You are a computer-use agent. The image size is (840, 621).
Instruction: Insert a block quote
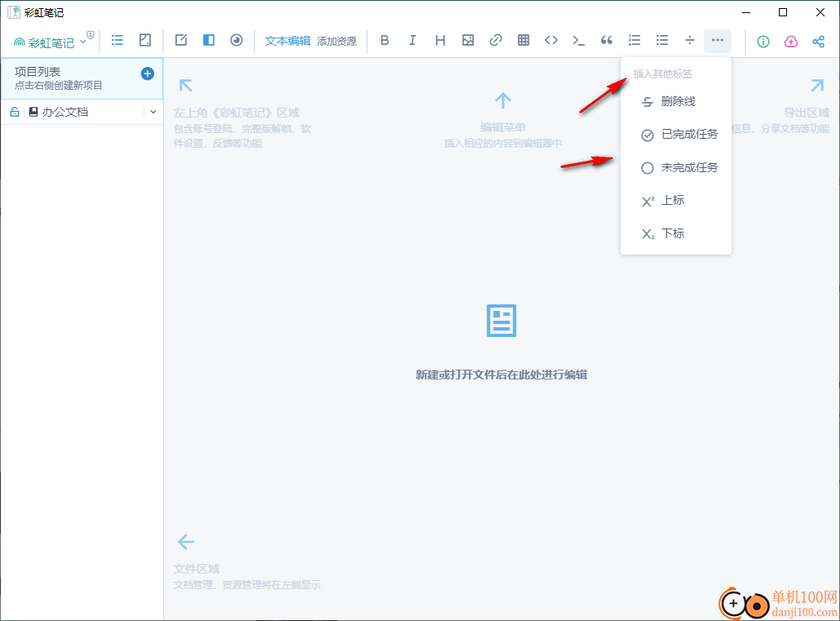pyautogui.click(x=607, y=40)
